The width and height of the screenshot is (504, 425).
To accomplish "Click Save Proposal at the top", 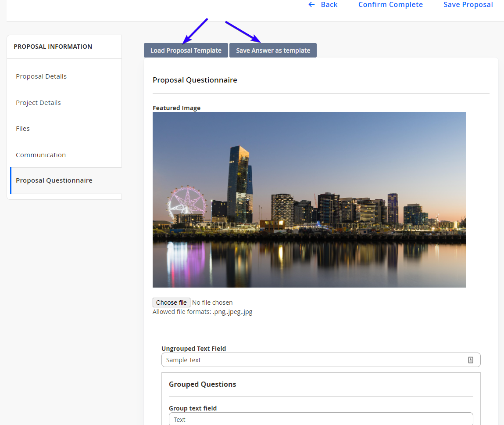I will (x=468, y=4).
